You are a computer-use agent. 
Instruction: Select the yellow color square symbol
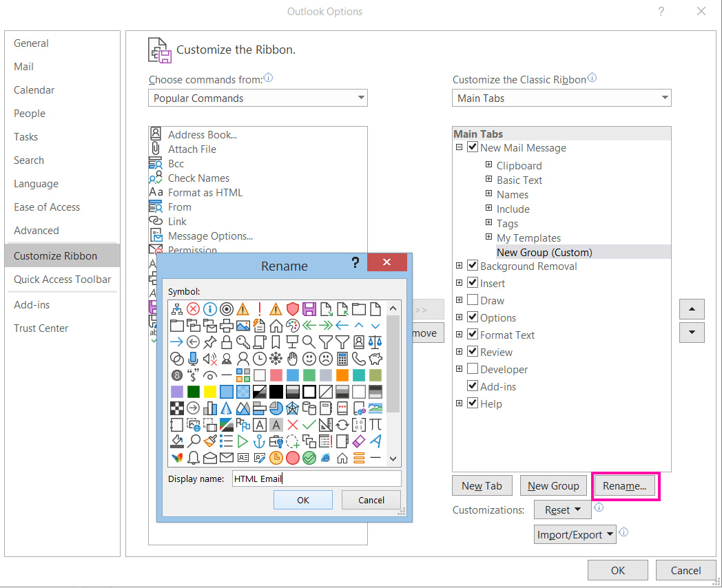(x=210, y=392)
